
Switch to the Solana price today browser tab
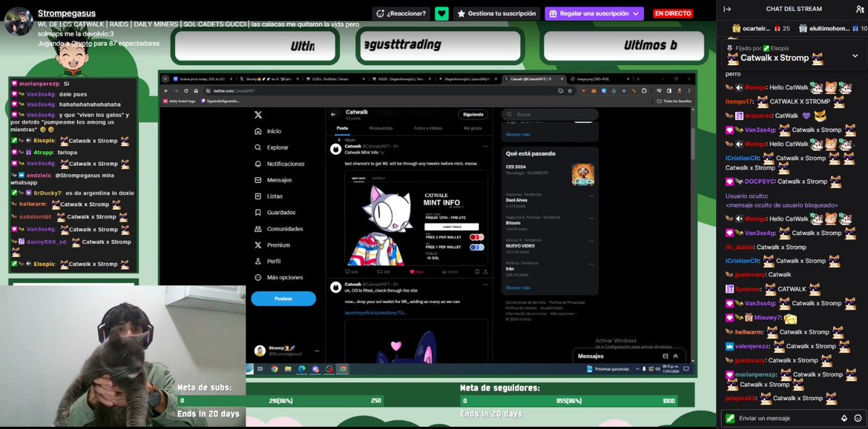[x=203, y=78]
